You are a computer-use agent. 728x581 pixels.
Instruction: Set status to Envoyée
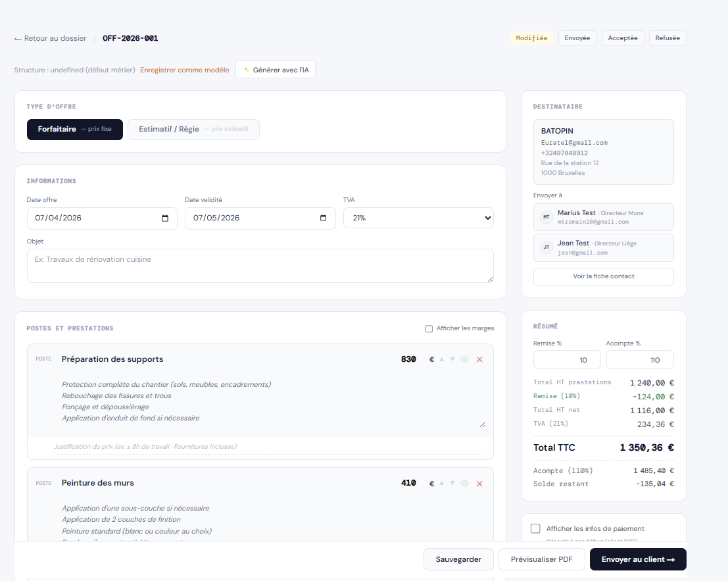pyautogui.click(x=577, y=38)
